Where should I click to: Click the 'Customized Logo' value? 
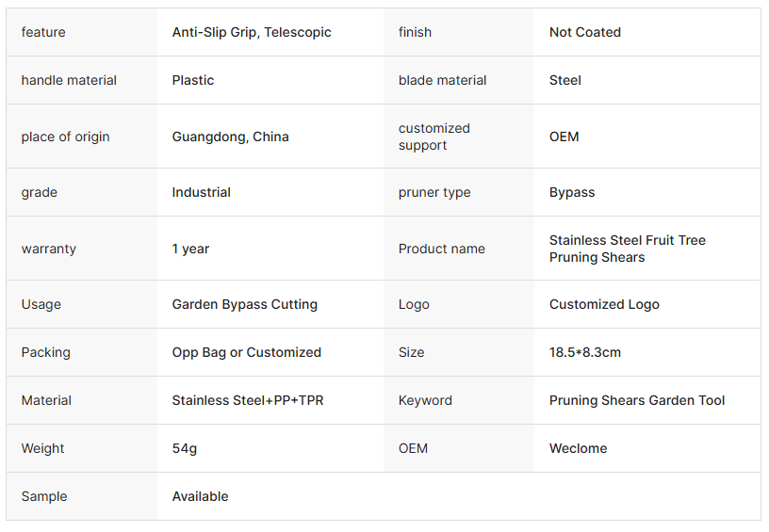(x=604, y=304)
